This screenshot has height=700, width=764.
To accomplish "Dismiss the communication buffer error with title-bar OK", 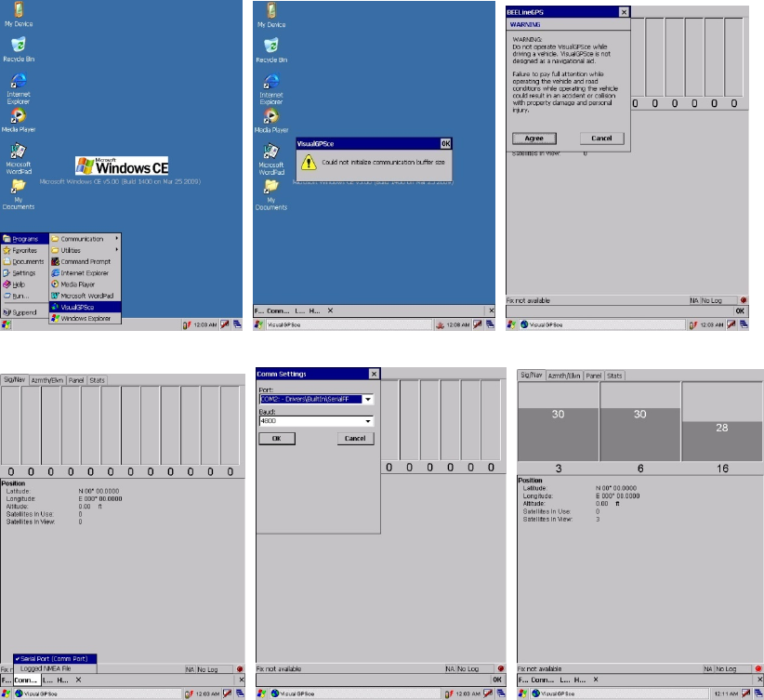I will (445, 144).
